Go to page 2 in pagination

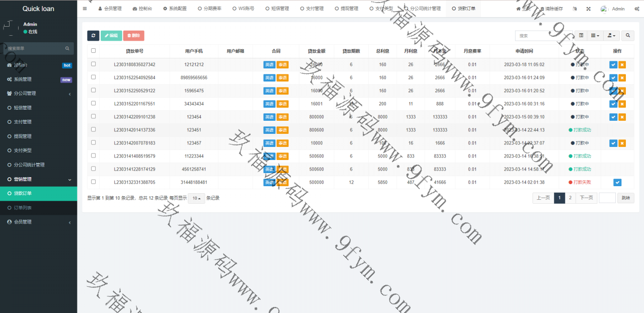click(570, 198)
